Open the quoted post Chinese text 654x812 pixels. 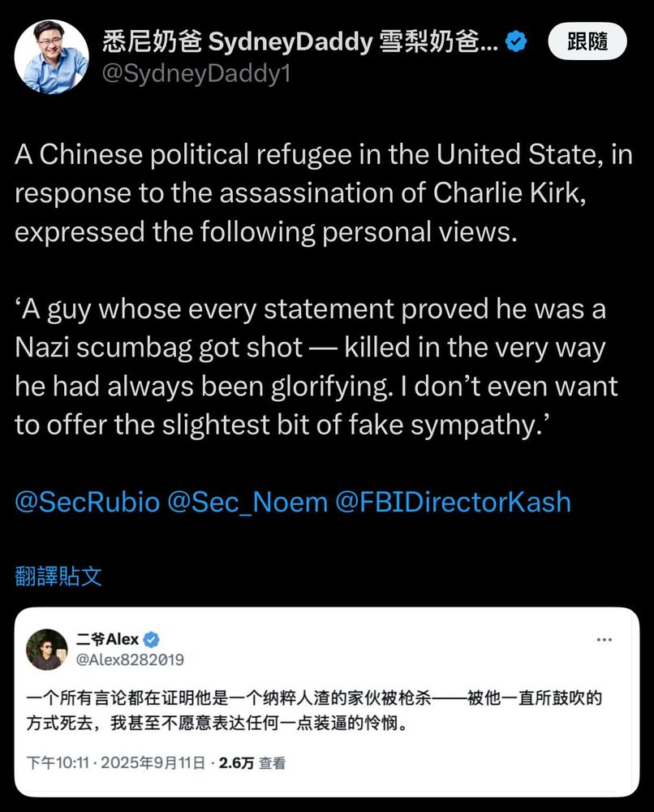[314, 710]
